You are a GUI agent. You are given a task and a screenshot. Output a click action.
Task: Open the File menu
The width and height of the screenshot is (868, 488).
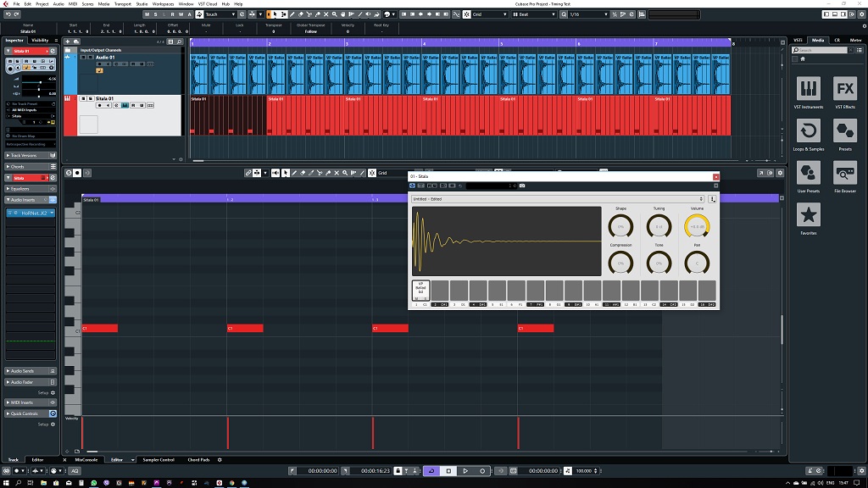[16, 4]
